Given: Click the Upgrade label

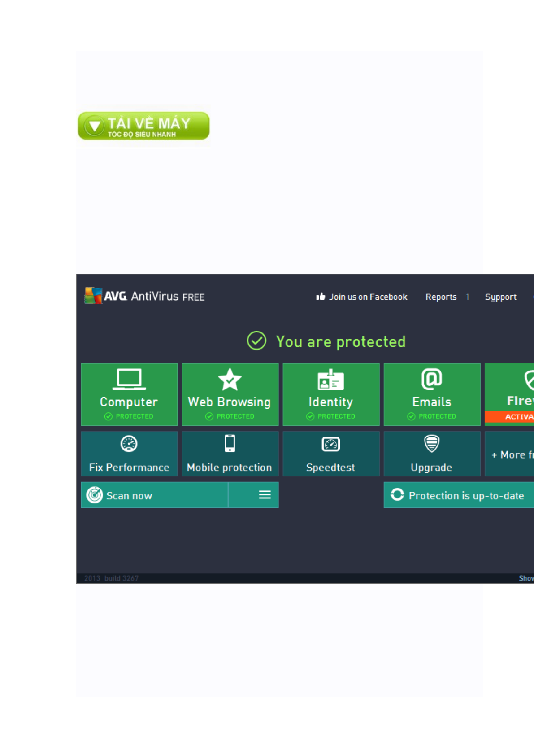Looking at the screenshot, I should [x=431, y=468].
